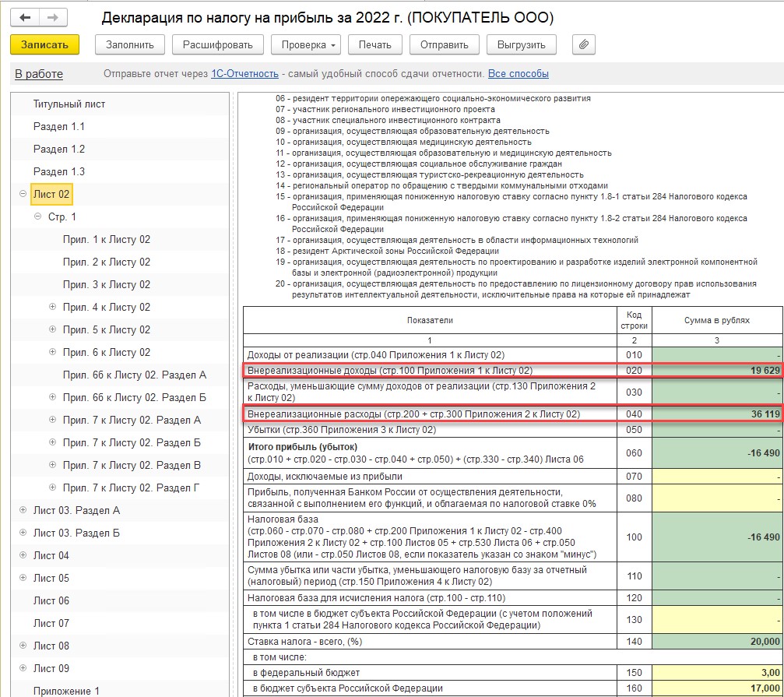The image size is (784, 697).
Task: Click the line 070 yellow input cell
Action: pos(717,477)
